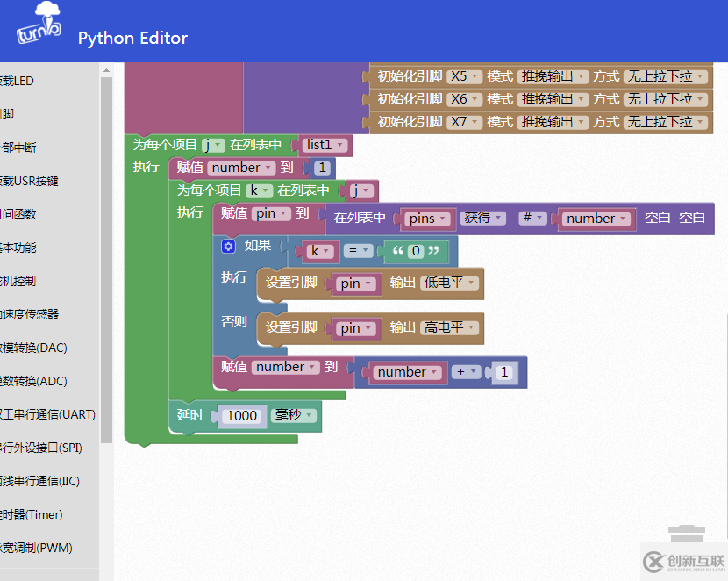Select the 串行外设接口(SPI) category

point(42,448)
